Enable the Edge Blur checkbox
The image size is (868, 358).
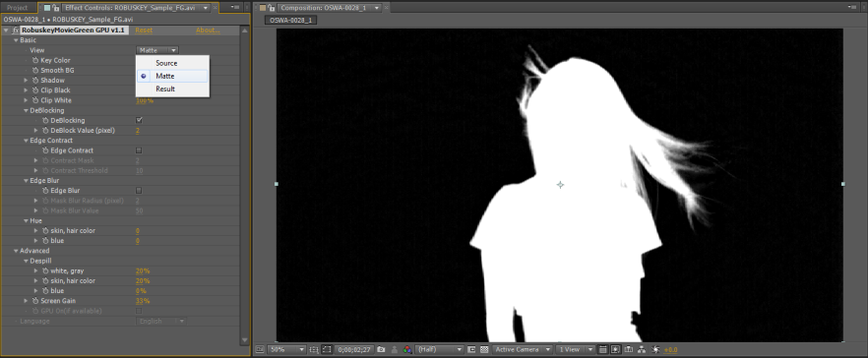(139, 191)
